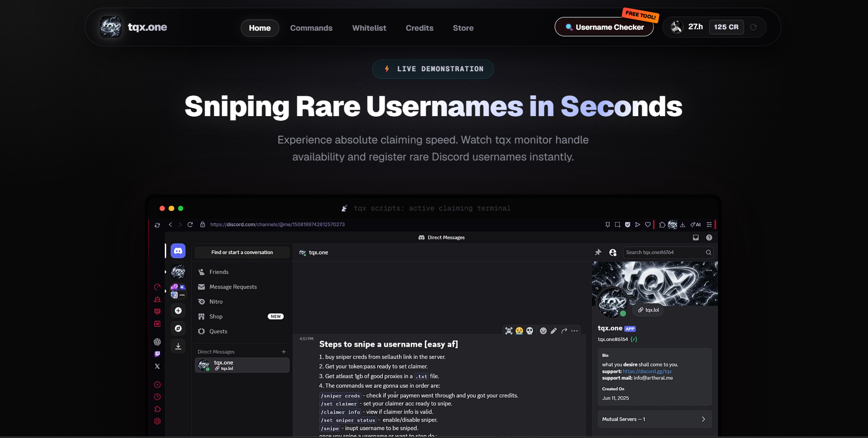This screenshot has height=438, width=868.
Task: Click pinned messages icon in DM header
Action: tap(598, 253)
